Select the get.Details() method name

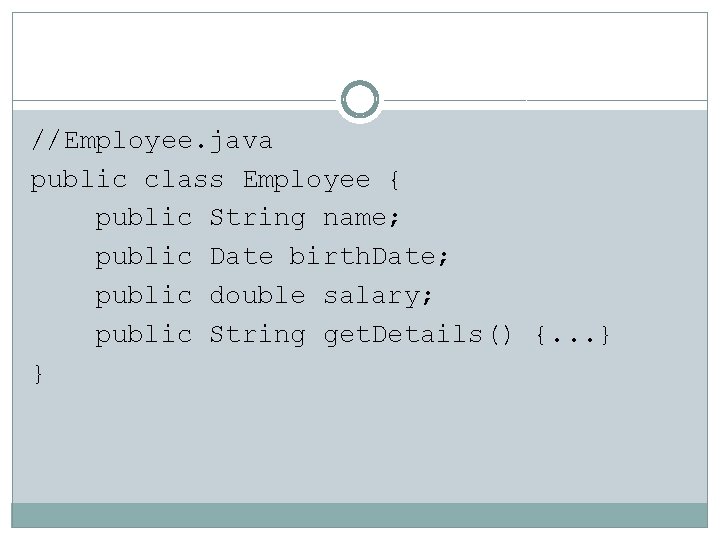point(418,335)
